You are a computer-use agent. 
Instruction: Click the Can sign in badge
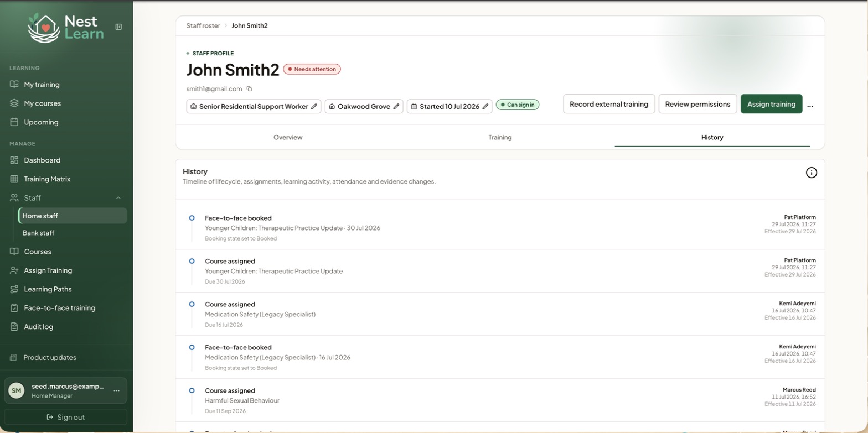[518, 105]
